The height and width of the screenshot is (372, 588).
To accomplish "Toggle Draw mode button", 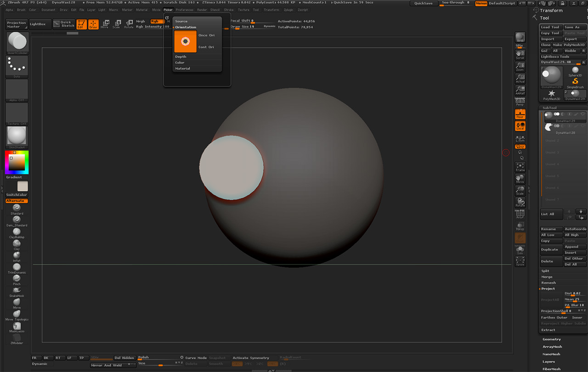I will pyautogui.click(x=93, y=24).
